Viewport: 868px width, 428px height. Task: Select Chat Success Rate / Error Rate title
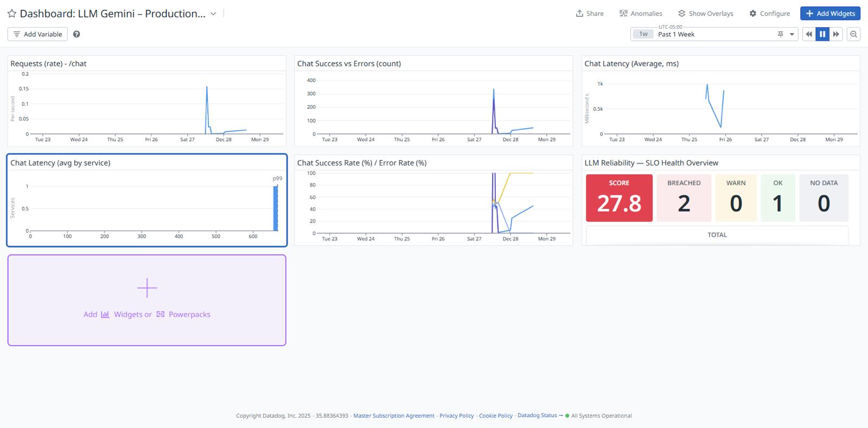click(362, 163)
